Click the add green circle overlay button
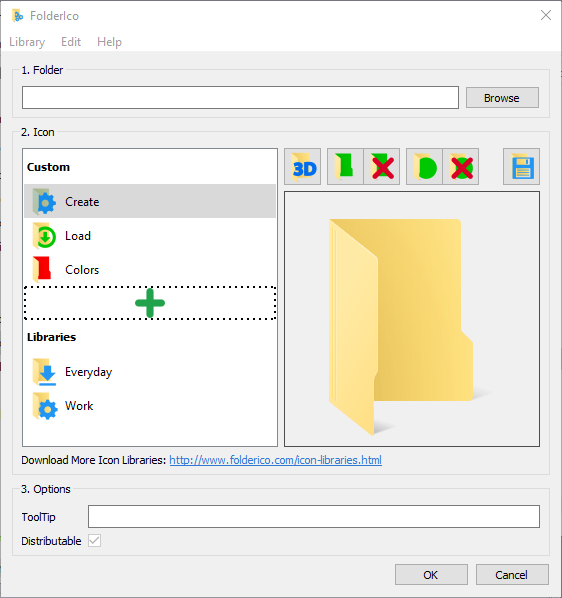The height and width of the screenshot is (598, 562). [424, 167]
